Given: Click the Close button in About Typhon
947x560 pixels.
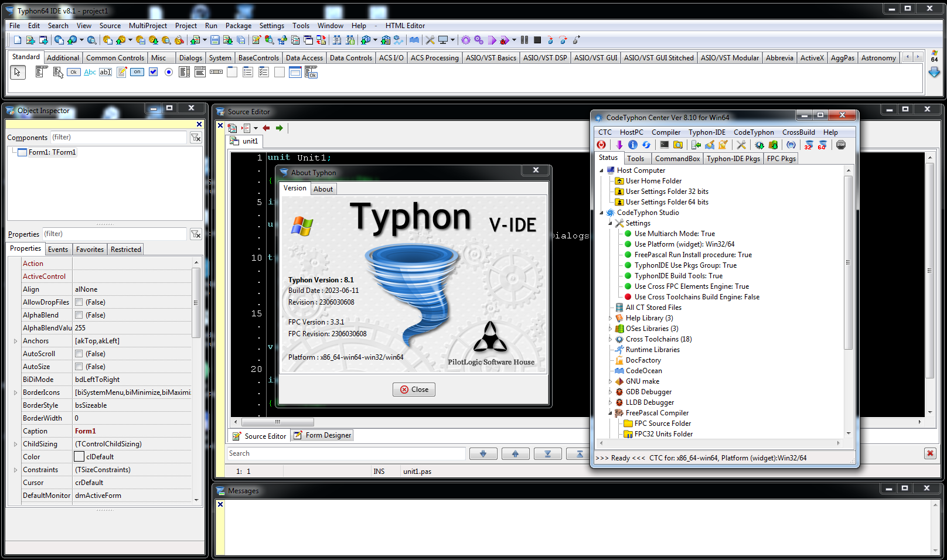Looking at the screenshot, I should click(414, 390).
